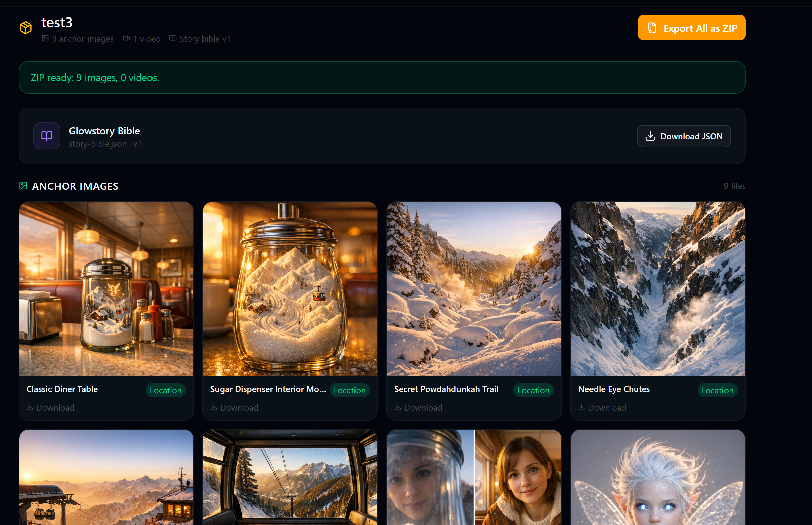Viewport: 812px width, 525px height.
Task: Click the 'Sugar Dispenser Interior Mo...' title
Action: click(x=268, y=389)
